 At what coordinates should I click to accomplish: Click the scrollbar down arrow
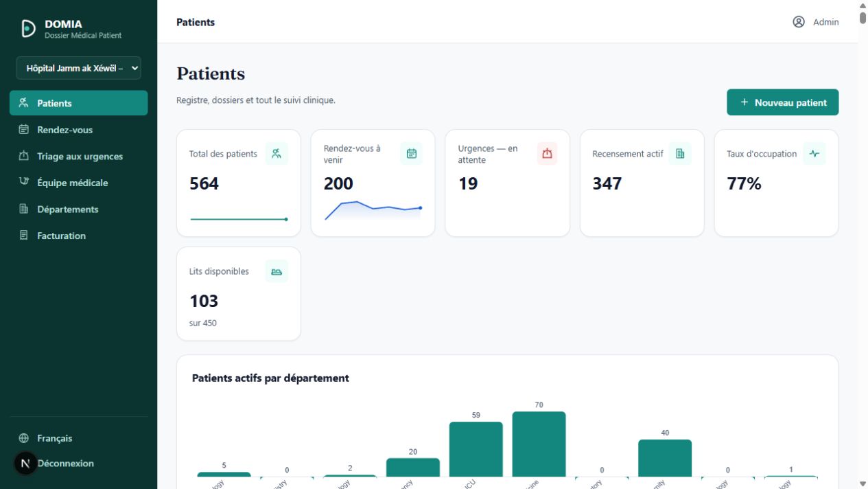863,484
